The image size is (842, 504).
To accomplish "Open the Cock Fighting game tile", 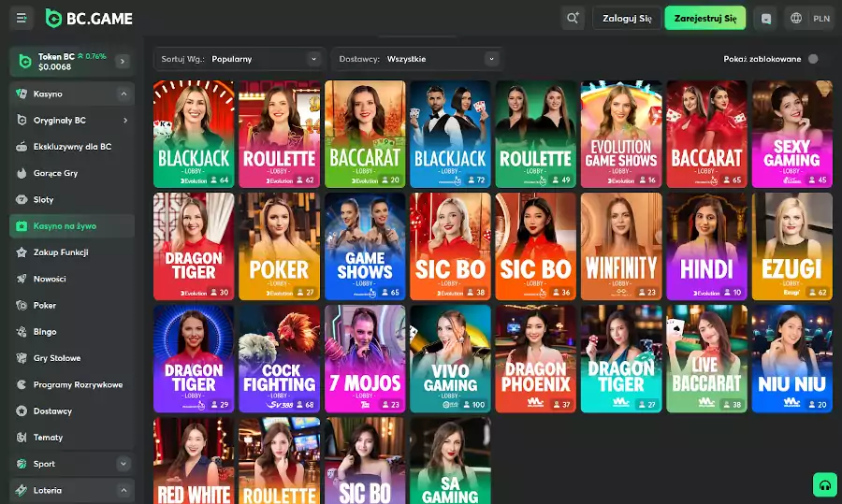I will [x=279, y=358].
